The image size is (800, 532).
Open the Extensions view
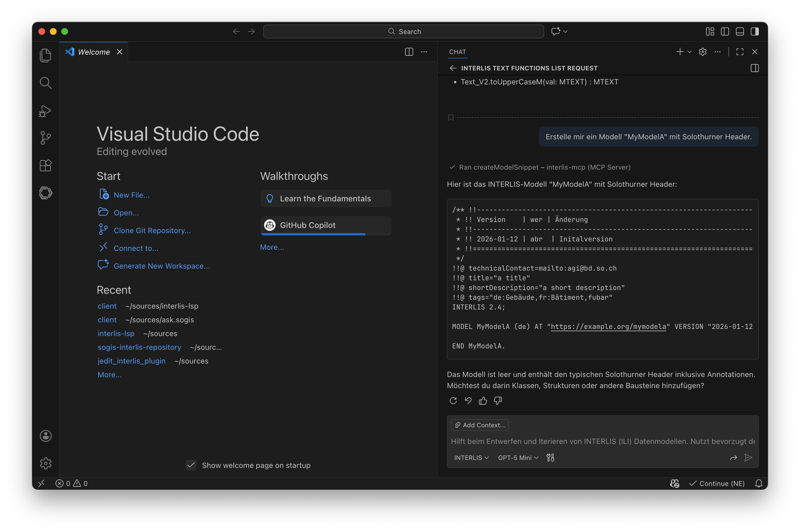[45, 165]
